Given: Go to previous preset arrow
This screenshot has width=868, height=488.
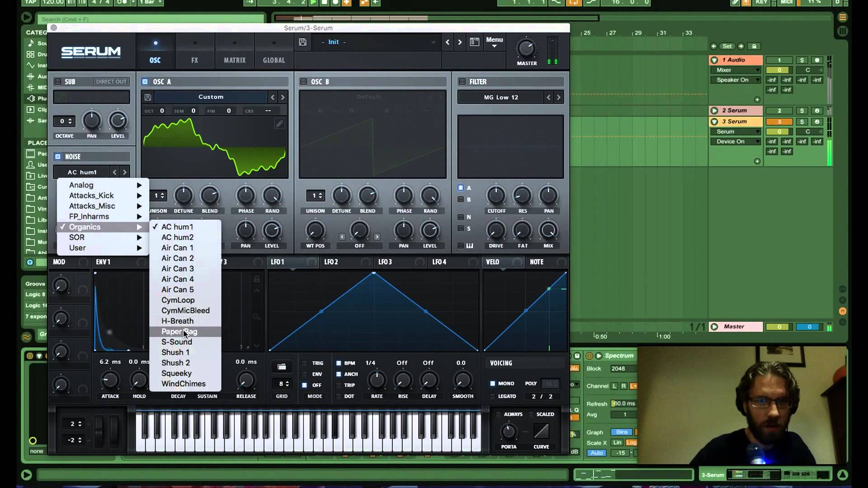Looking at the screenshot, I should (448, 42).
